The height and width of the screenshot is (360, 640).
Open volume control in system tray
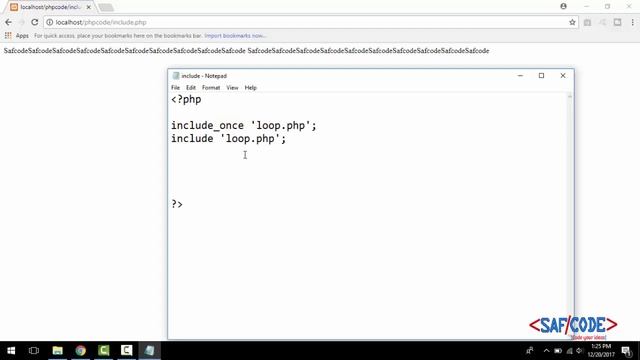coord(579,351)
